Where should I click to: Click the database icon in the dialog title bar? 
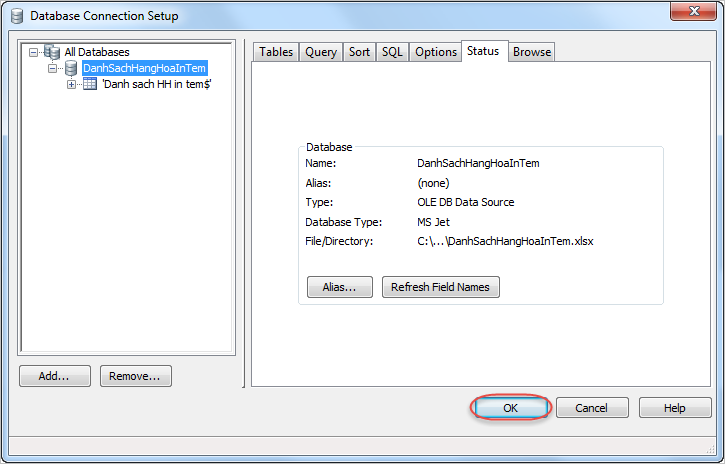pos(17,16)
